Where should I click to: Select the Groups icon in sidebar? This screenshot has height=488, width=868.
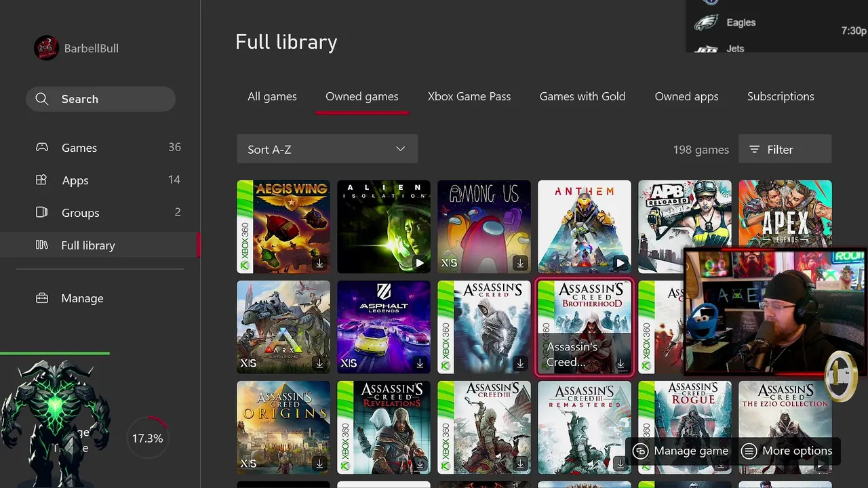[41, 212]
